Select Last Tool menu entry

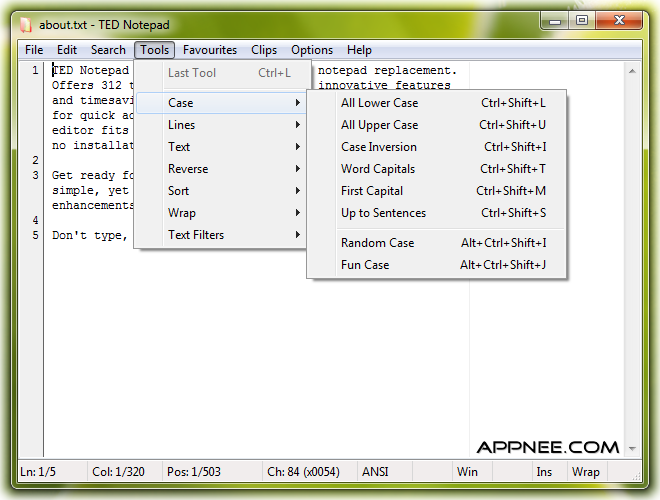click(x=221, y=73)
